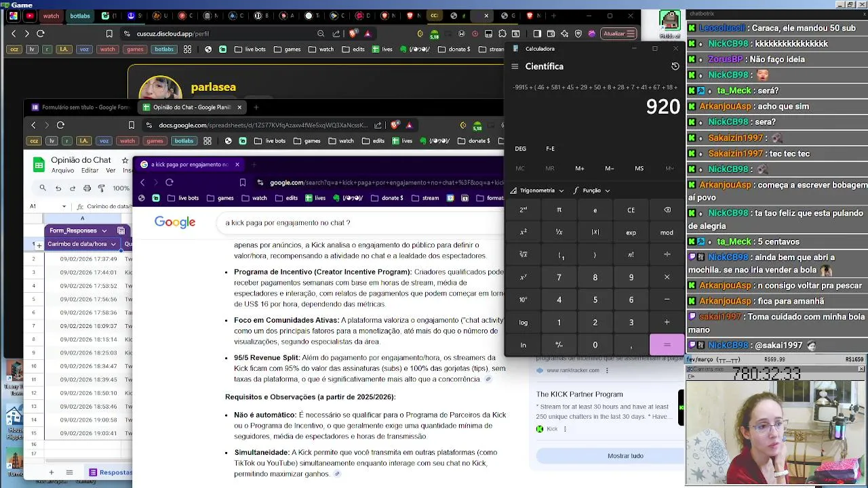Click the multiply operator in Calculator
This screenshot has width=868, height=488.
coord(667,277)
